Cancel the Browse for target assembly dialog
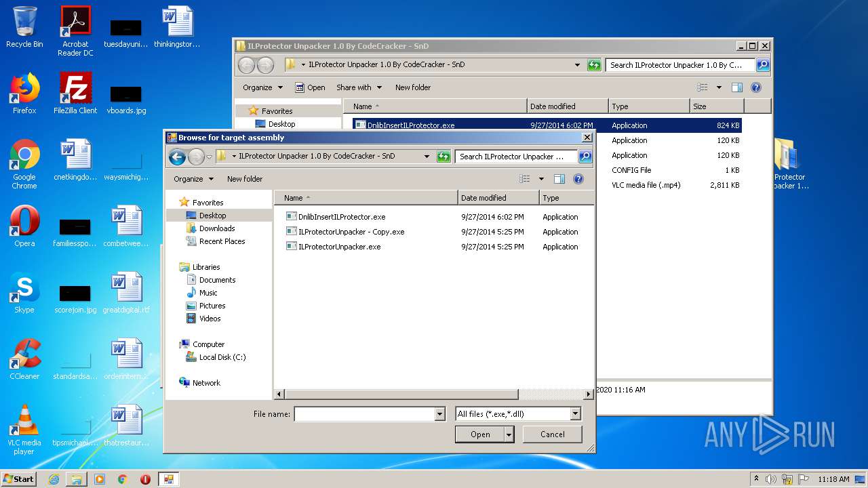 (553, 434)
